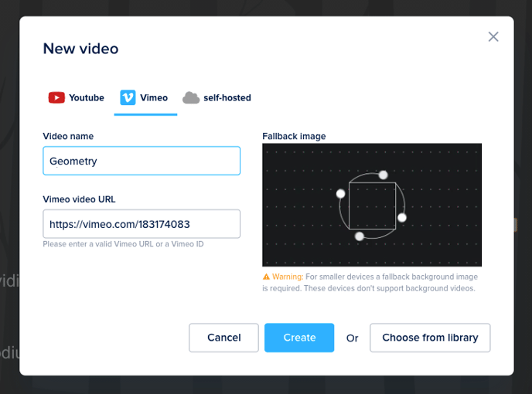
Task: Select the Vimeo tab label
Action: [x=154, y=98]
